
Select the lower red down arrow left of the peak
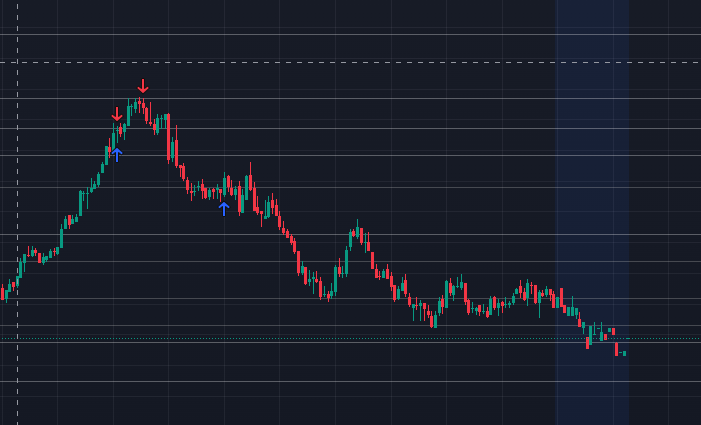point(117,115)
